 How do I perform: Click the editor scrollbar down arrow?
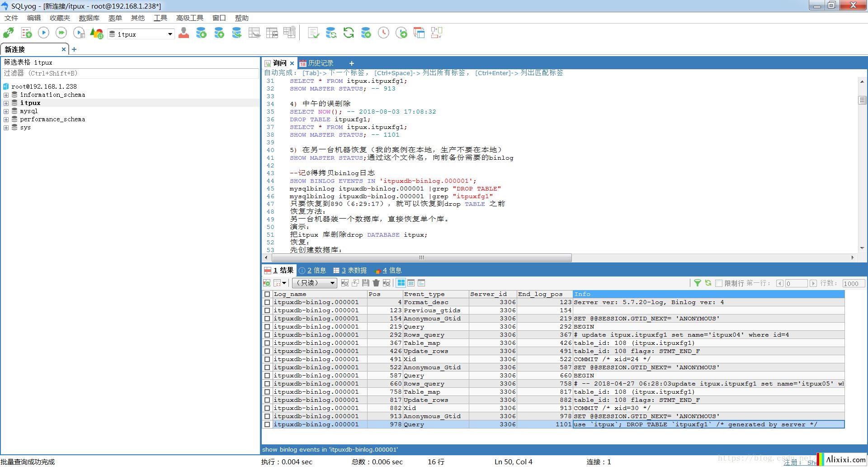(x=862, y=248)
